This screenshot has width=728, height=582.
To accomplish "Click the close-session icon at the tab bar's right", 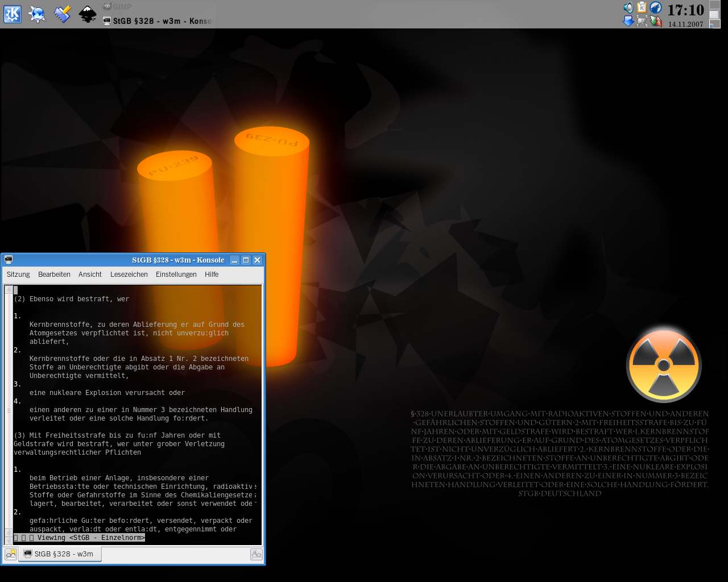I will pyautogui.click(x=257, y=554).
